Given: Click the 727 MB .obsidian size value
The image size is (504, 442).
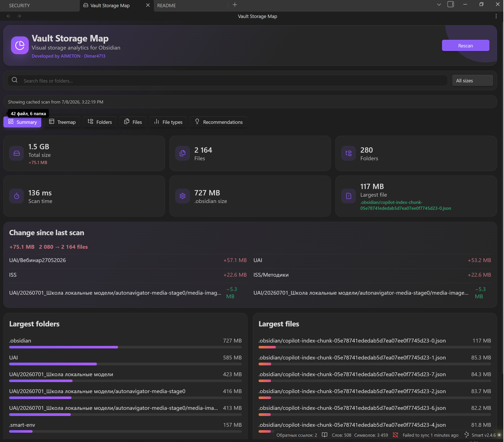Looking at the screenshot, I should point(207,193).
